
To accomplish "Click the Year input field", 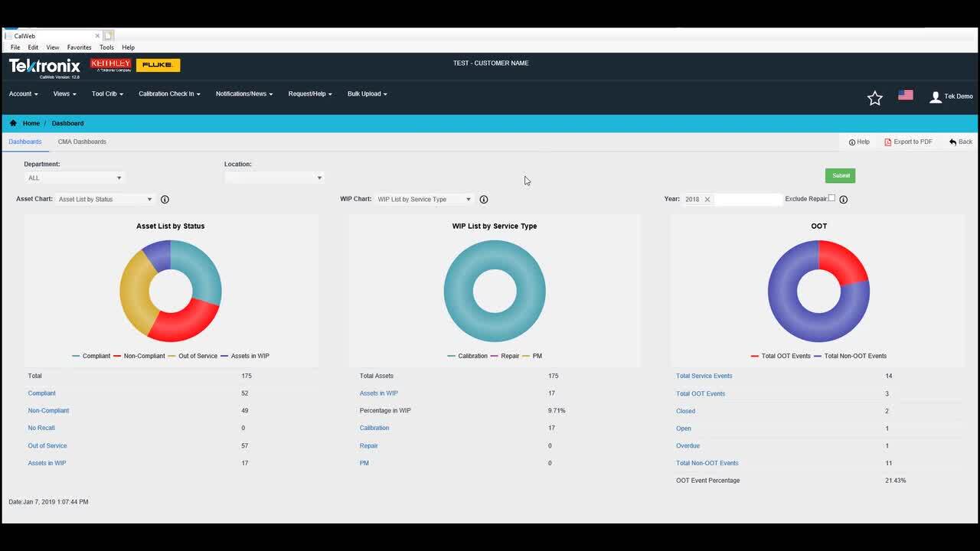I will click(747, 200).
